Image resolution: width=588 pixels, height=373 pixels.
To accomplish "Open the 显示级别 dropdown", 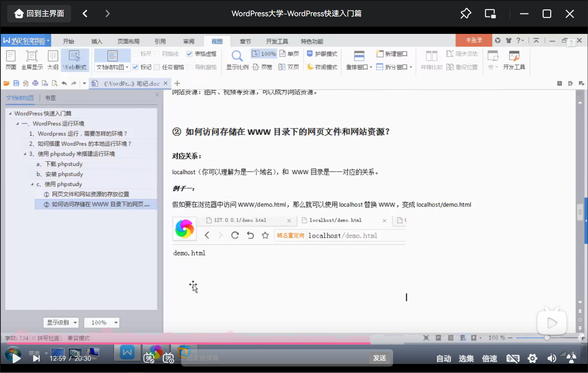I will coord(61,323).
